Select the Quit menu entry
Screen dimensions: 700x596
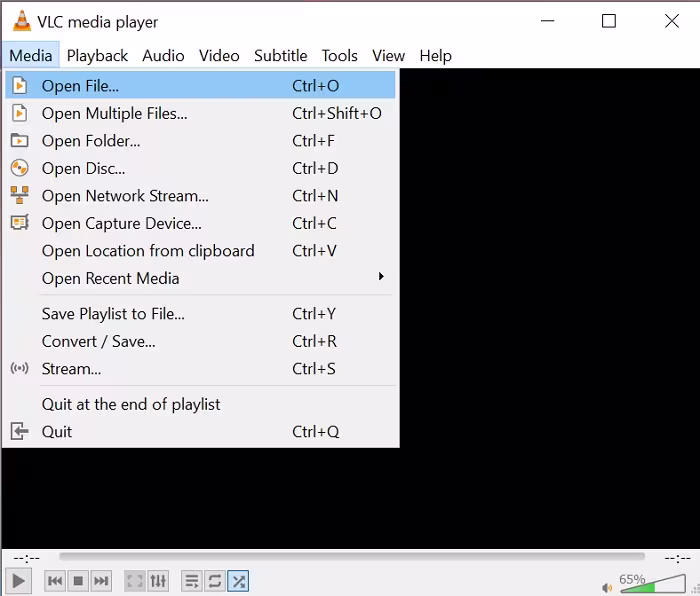(200, 432)
